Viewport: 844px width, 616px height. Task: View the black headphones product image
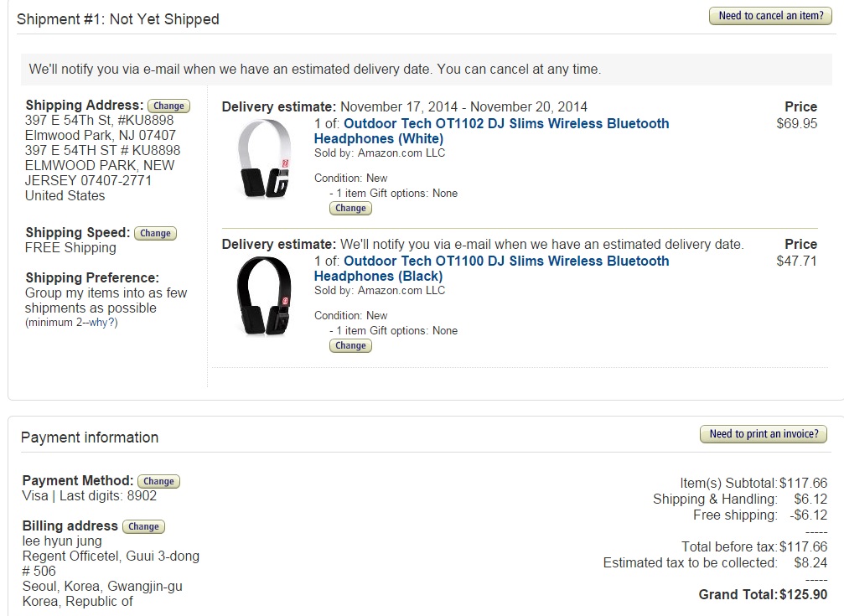click(264, 296)
